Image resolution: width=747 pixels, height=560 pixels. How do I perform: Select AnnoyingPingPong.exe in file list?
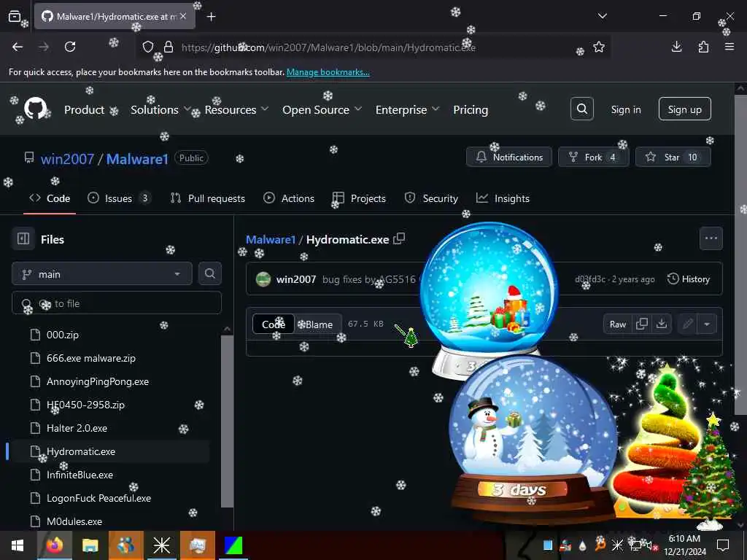[98, 381]
